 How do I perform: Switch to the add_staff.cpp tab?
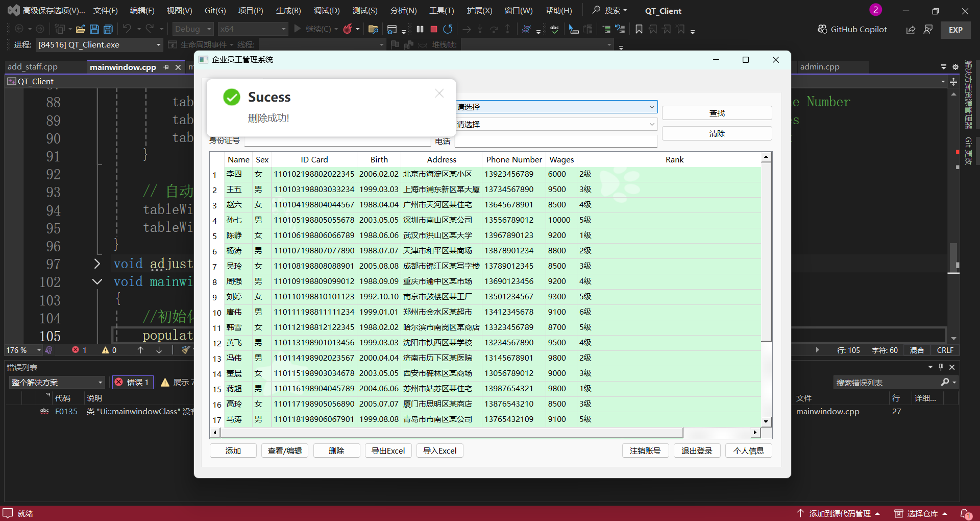33,67
